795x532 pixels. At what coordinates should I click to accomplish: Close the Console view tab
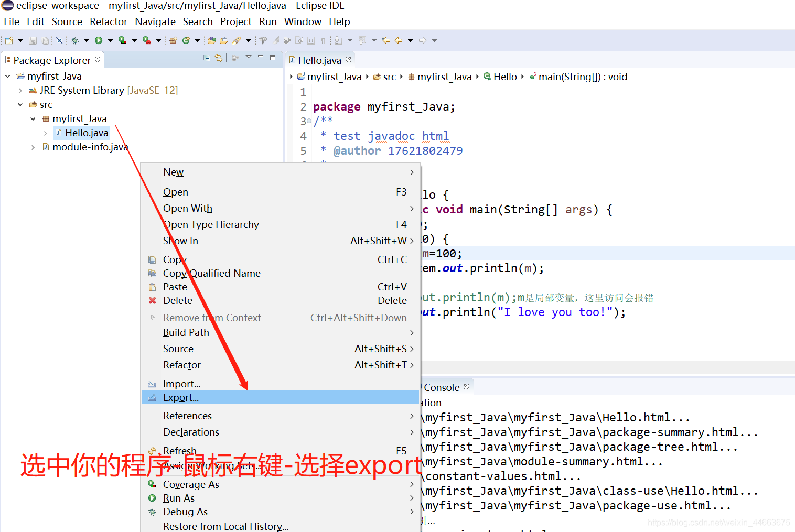point(467,387)
